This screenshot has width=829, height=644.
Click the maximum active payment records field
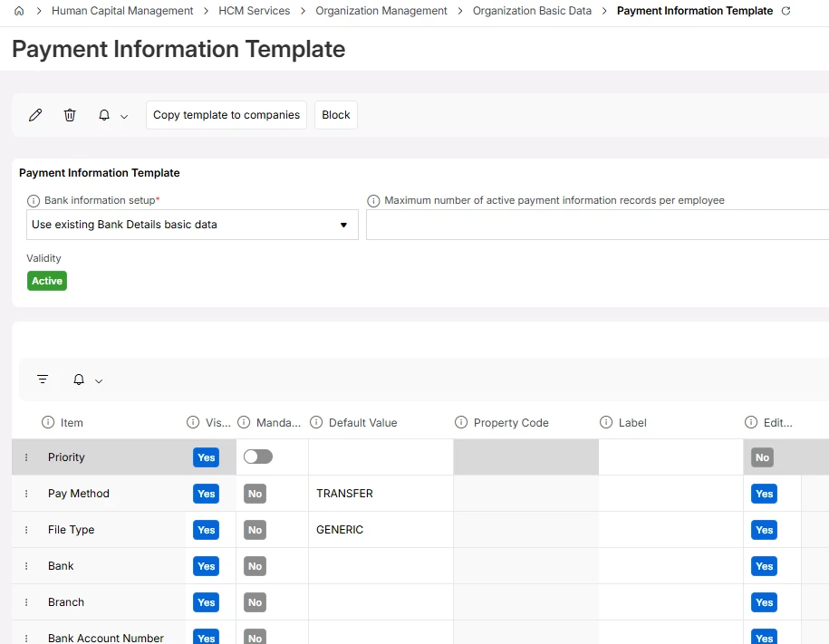596,225
